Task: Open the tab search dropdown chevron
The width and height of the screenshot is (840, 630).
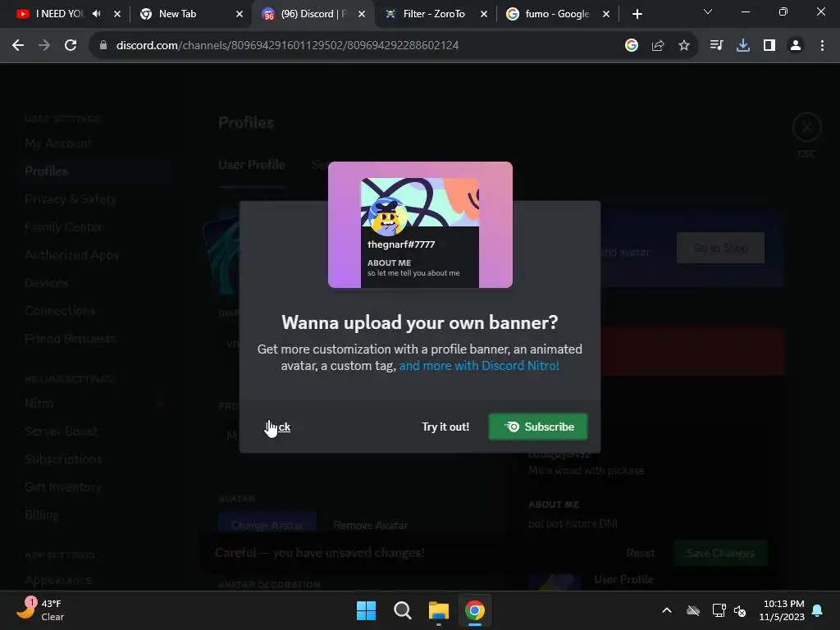Action: tap(708, 11)
